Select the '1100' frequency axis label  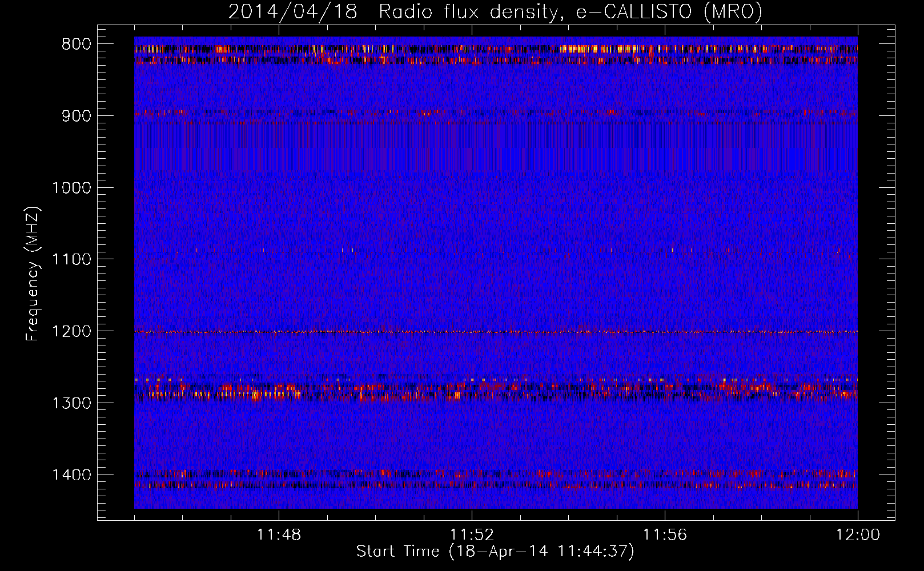[x=71, y=260]
